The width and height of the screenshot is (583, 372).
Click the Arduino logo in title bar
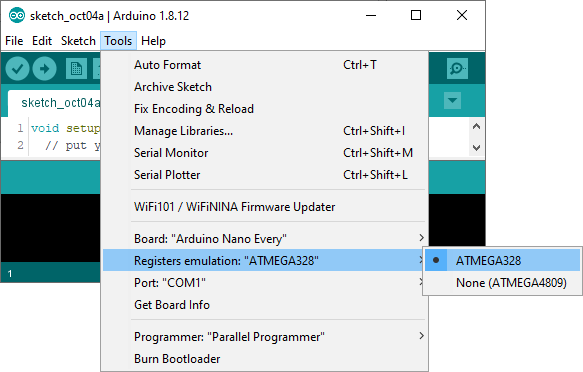coord(17,16)
